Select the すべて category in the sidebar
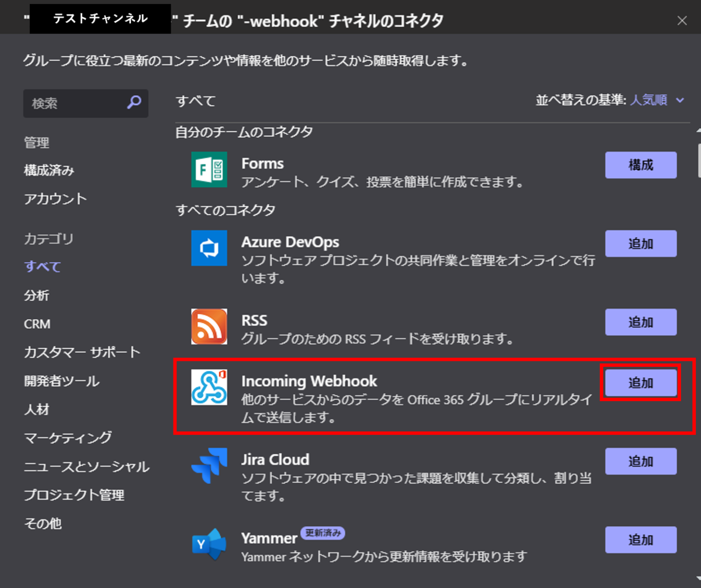Screen dimensions: 701x588 pos(43,267)
